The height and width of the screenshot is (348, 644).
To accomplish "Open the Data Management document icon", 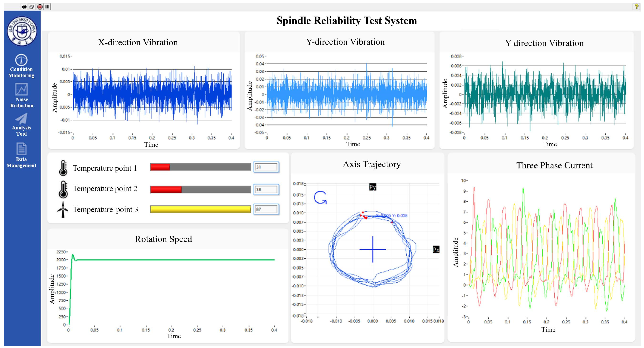I will [x=21, y=149].
